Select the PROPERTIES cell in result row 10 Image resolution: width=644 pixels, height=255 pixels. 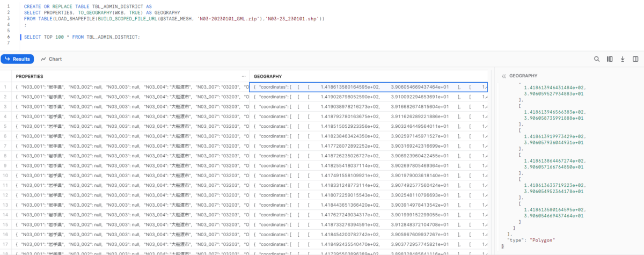[131, 174]
